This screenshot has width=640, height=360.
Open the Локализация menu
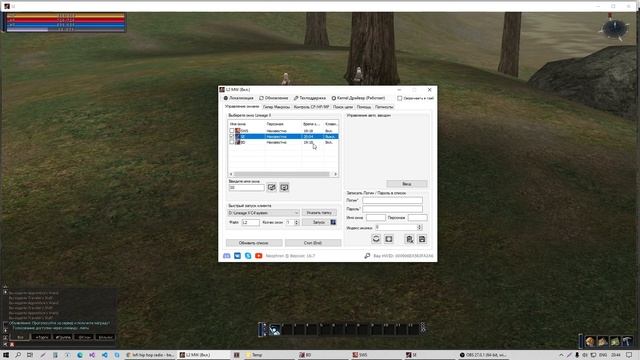pos(238,98)
